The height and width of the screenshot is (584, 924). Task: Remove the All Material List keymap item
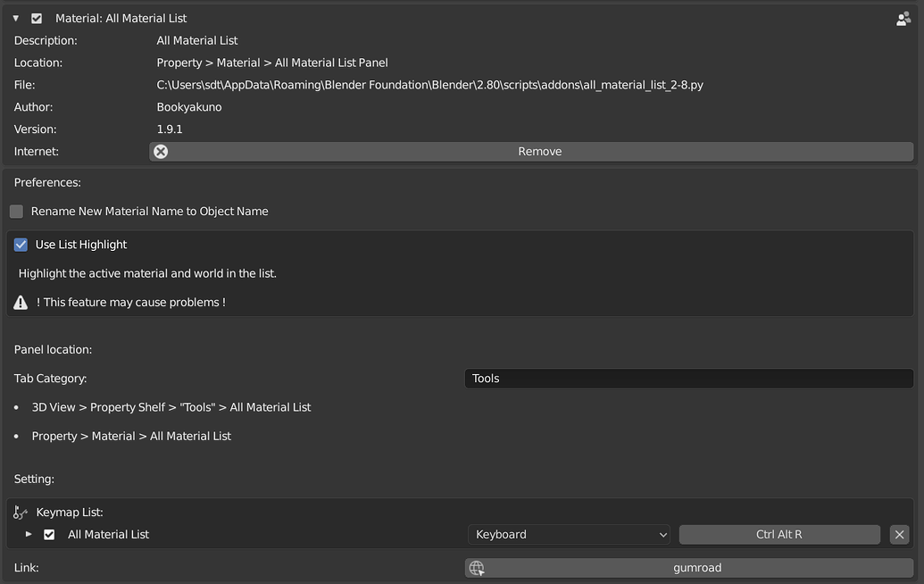coord(899,535)
